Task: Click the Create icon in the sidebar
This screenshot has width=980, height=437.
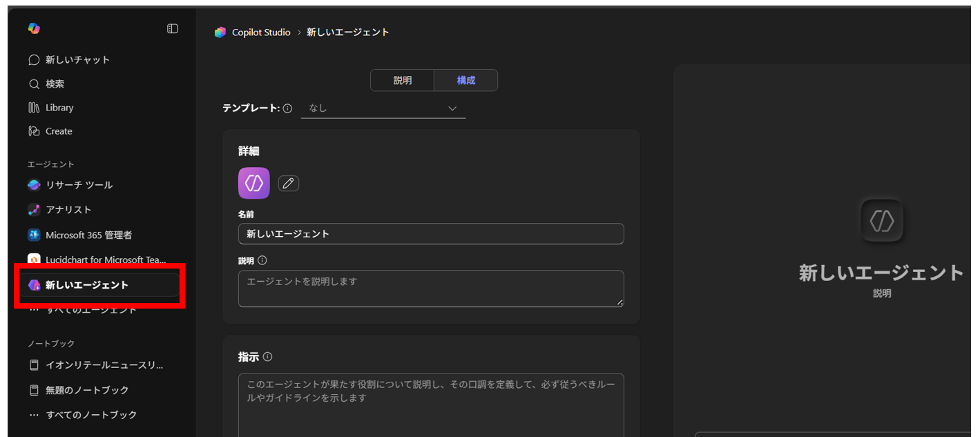Action: click(58, 130)
